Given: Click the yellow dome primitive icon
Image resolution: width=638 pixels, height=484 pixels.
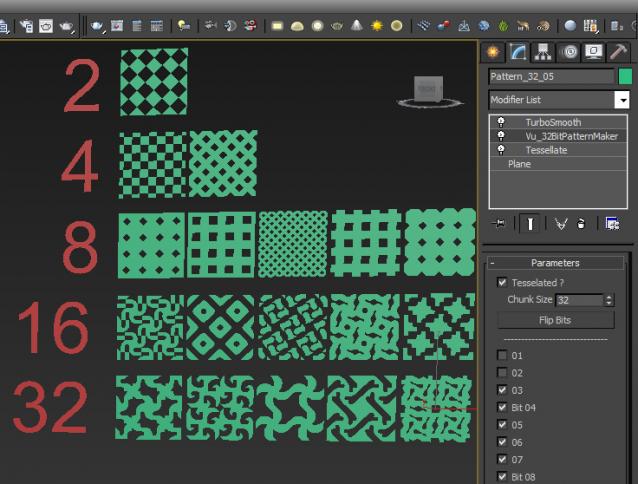Looking at the screenshot, I should tap(297, 26).
